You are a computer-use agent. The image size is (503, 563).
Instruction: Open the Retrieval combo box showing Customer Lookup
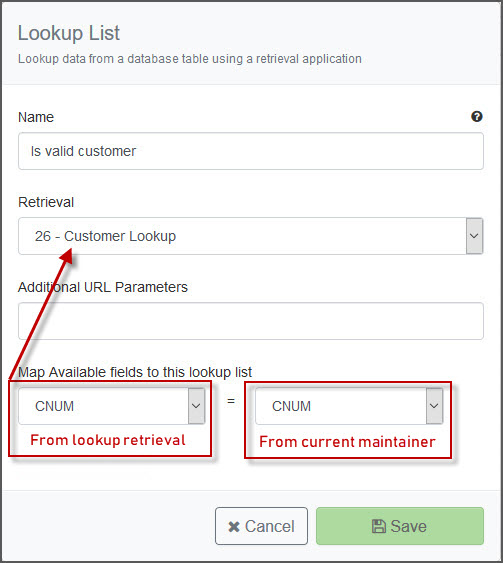click(251, 236)
